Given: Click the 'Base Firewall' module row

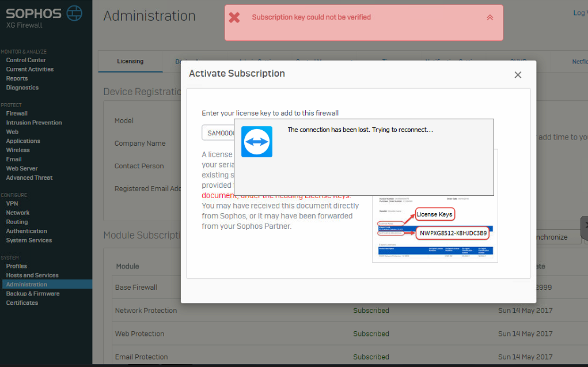Looking at the screenshot, I should tap(350, 287).
